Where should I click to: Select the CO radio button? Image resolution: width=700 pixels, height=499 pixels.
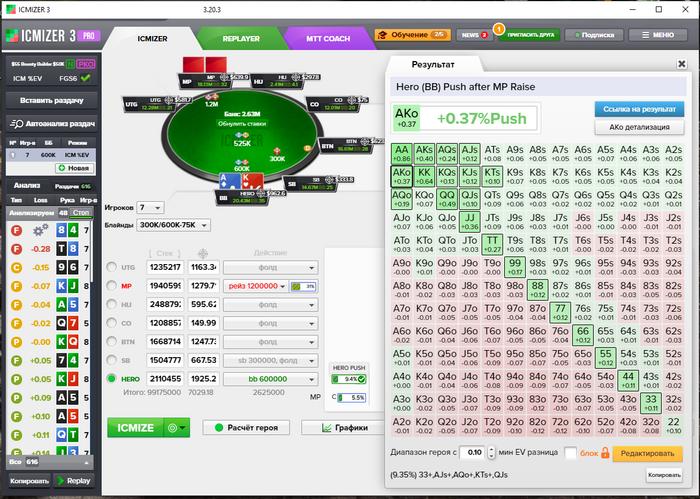click(111, 323)
